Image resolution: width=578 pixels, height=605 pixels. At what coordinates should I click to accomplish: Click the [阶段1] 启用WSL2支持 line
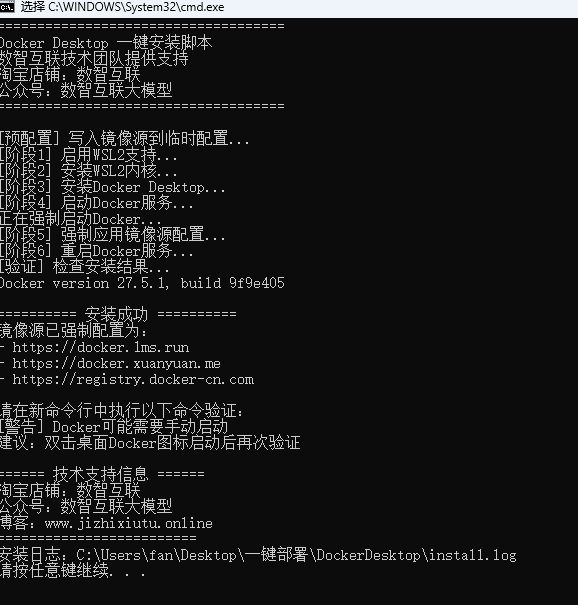(88, 155)
